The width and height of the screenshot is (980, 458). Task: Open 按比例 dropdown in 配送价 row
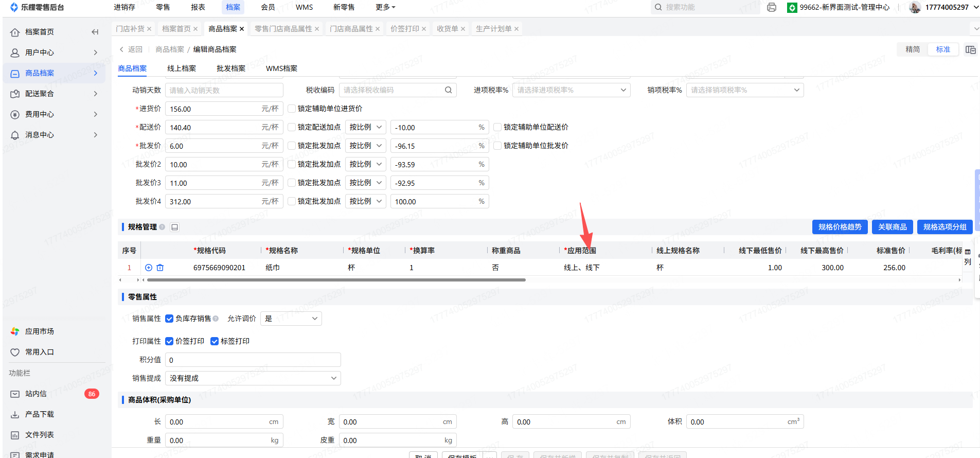tap(365, 127)
